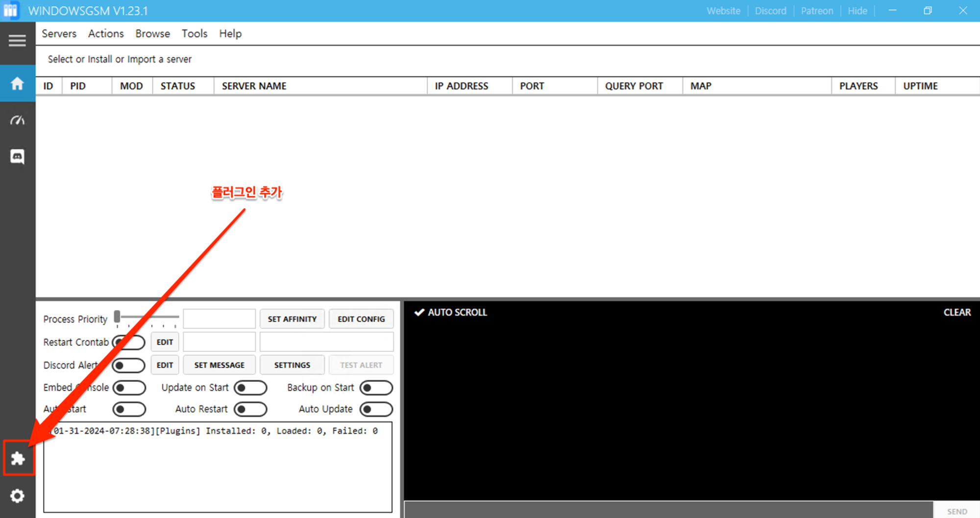Click the wide crontab description field
This screenshot has height=518, width=980.
[326, 342]
